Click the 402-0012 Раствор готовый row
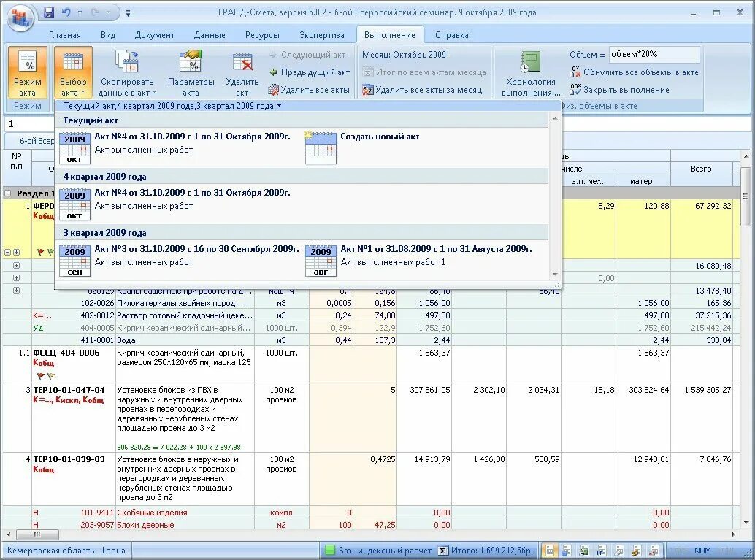The width and height of the screenshot is (755, 560). (371, 315)
